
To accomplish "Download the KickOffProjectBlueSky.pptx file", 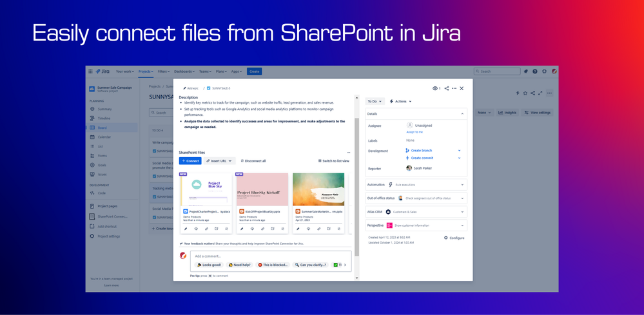I will [x=252, y=229].
